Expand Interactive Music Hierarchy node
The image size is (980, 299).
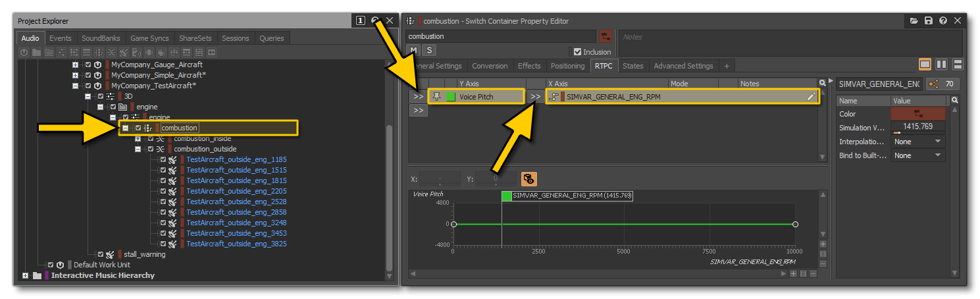[x=25, y=275]
